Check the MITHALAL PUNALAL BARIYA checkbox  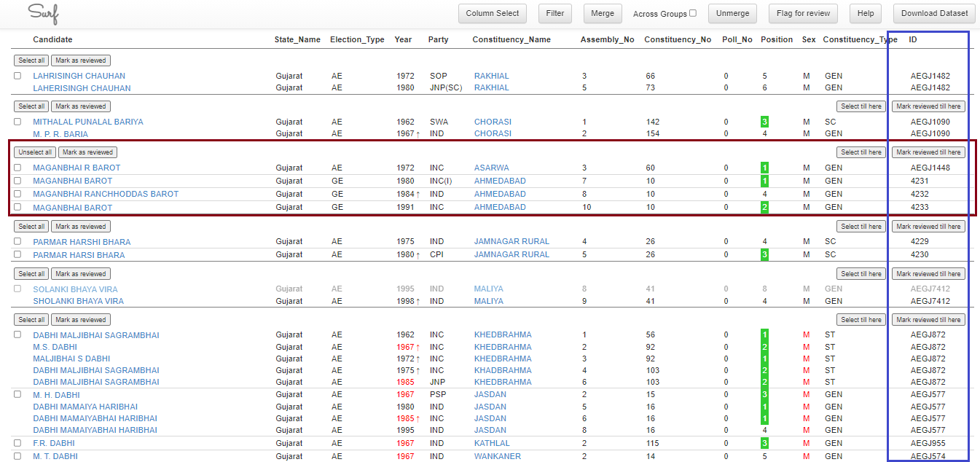[x=17, y=122]
